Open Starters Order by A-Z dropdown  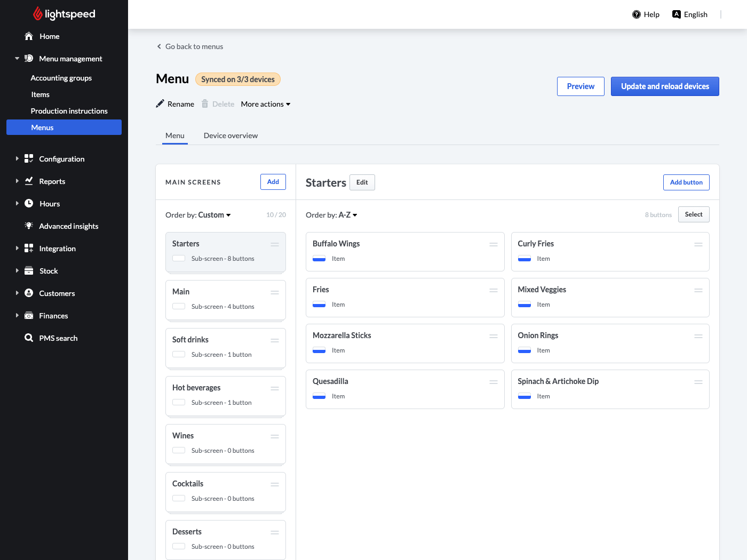[x=347, y=215]
